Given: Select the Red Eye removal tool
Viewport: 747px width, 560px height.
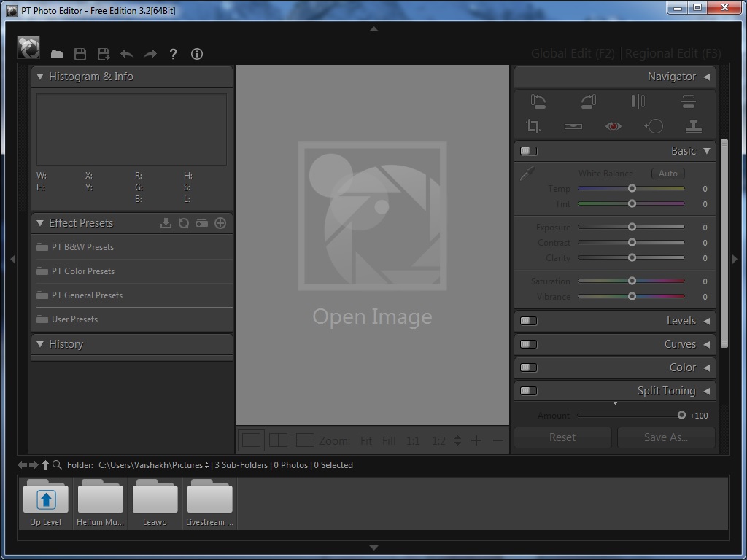Looking at the screenshot, I should (x=613, y=126).
